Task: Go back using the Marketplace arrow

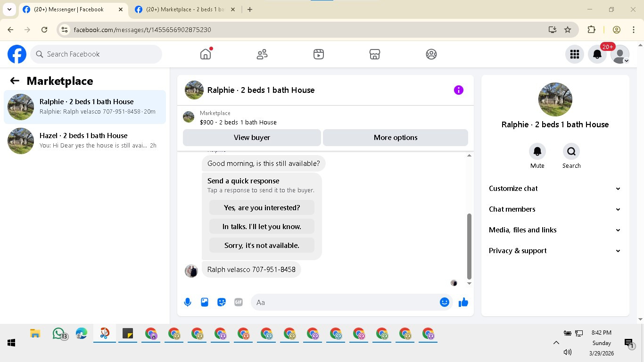Action: (15, 81)
